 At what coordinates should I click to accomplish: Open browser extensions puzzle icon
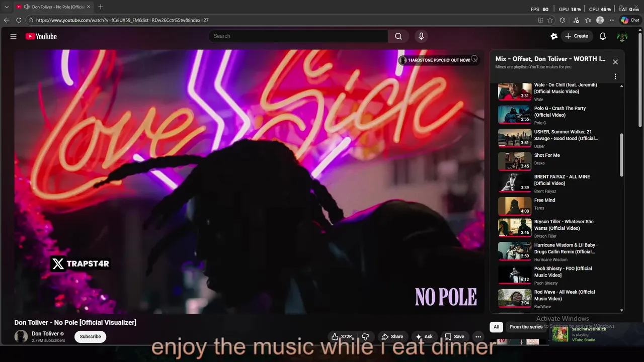click(x=562, y=20)
